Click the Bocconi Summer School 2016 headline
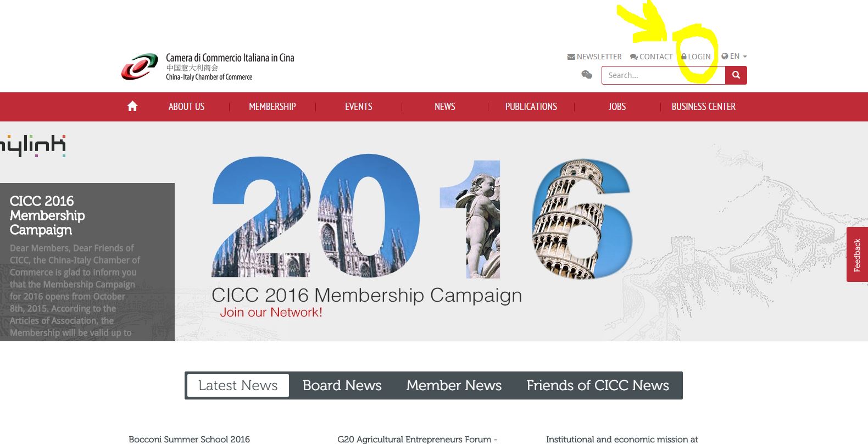 tap(189, 439)
